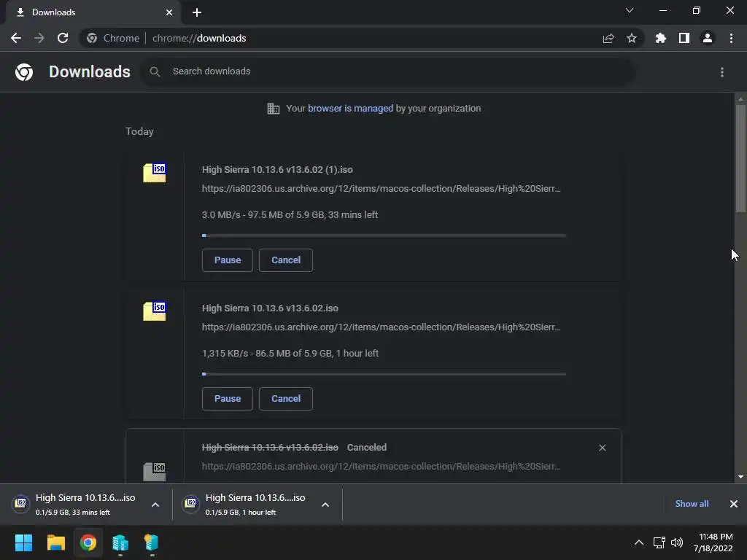Click the page scrollbar thumb
The image size is (747, 560).
740,158
